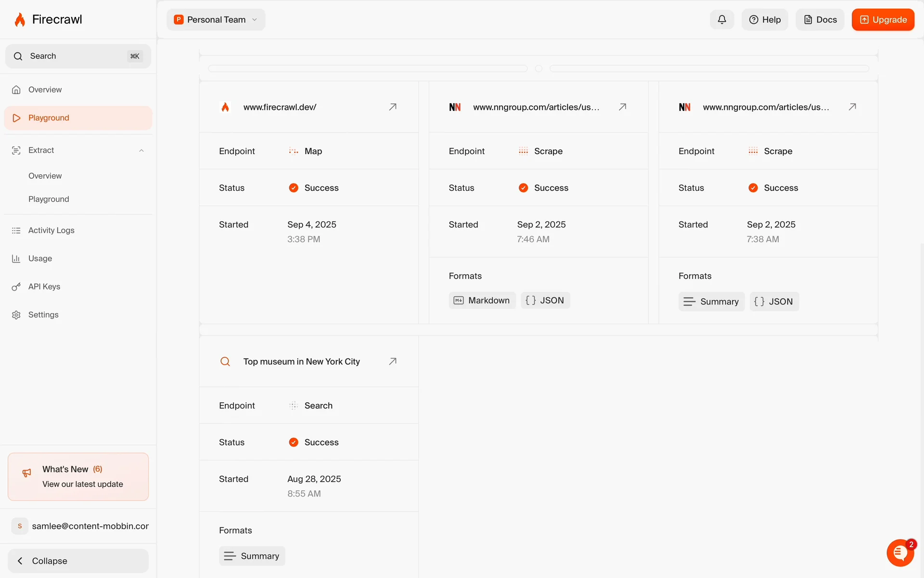Click the Upgrade button
The width and height of the screenshot is (924, 578).
click(883, 20)
